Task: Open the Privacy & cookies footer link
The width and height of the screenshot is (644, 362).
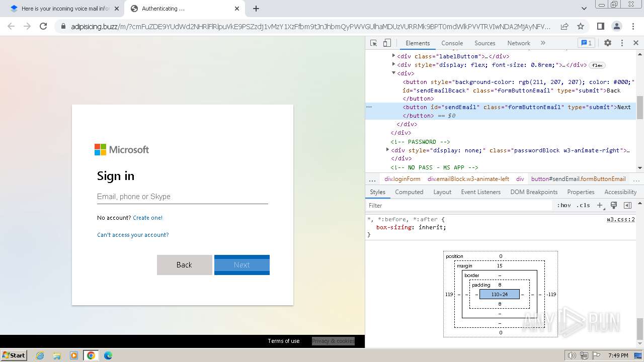Action: coord(333,341)
